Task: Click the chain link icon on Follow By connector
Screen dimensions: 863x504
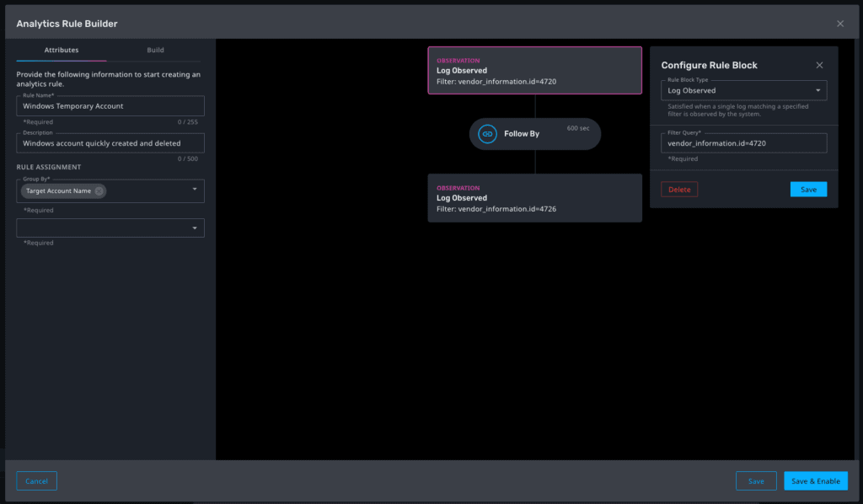Action: click(x=487, y=133)
